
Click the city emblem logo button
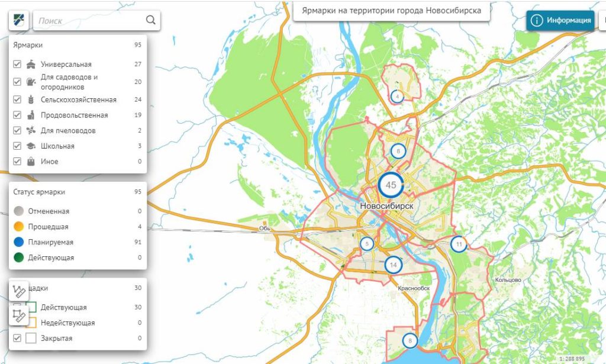17,20
